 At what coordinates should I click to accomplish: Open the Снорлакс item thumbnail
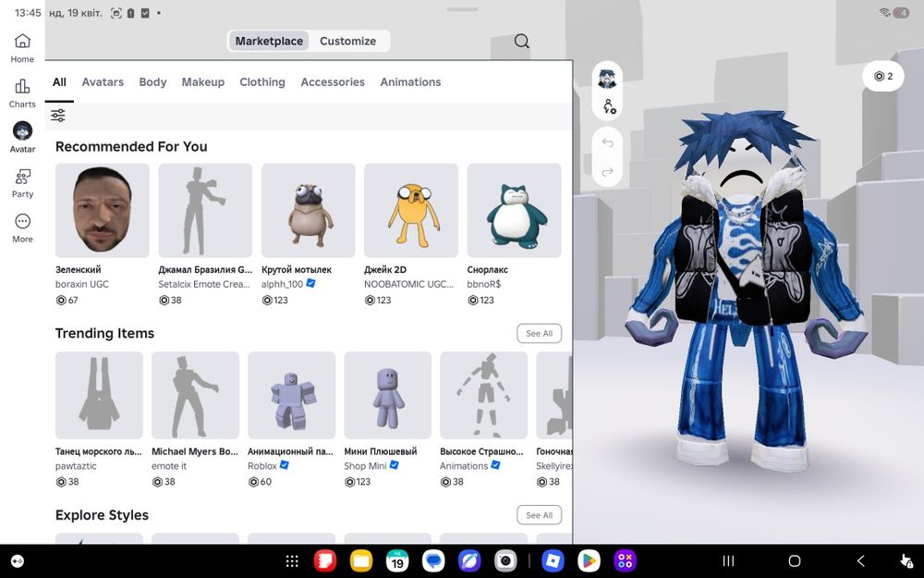coord(514,211)
